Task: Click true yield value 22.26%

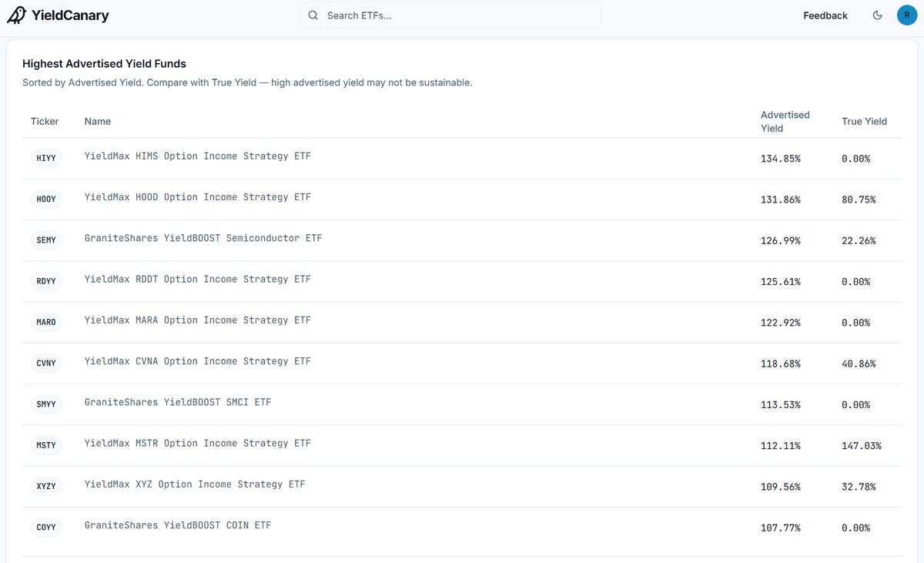Action: tap(859, 241)
